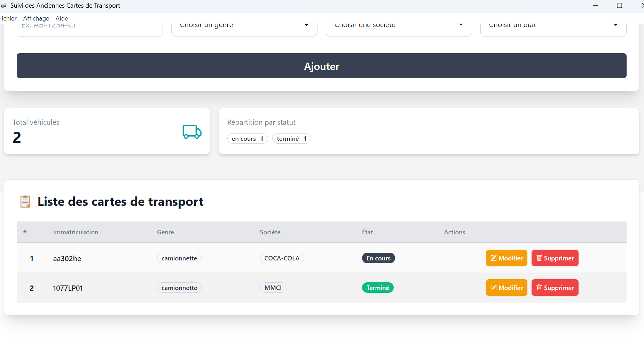
Task: Click the green Terminé state badge
Action: click(x=378, y=288)
